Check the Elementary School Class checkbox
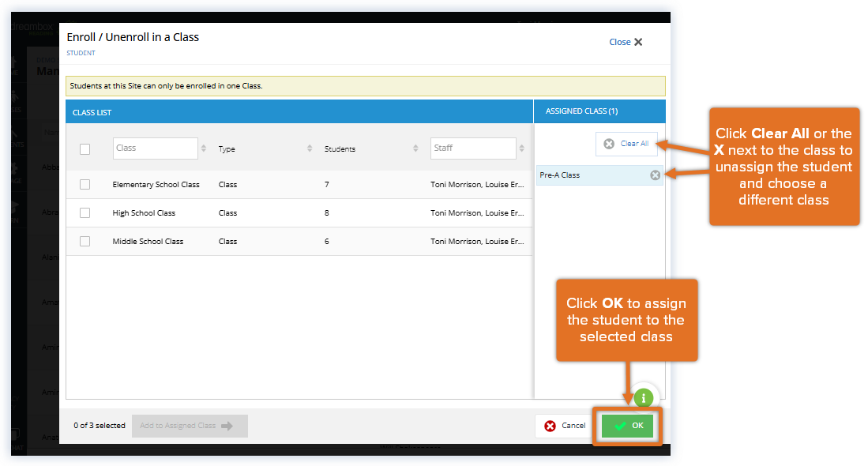This screenshot has width=868, height=466. click(85, 185)
